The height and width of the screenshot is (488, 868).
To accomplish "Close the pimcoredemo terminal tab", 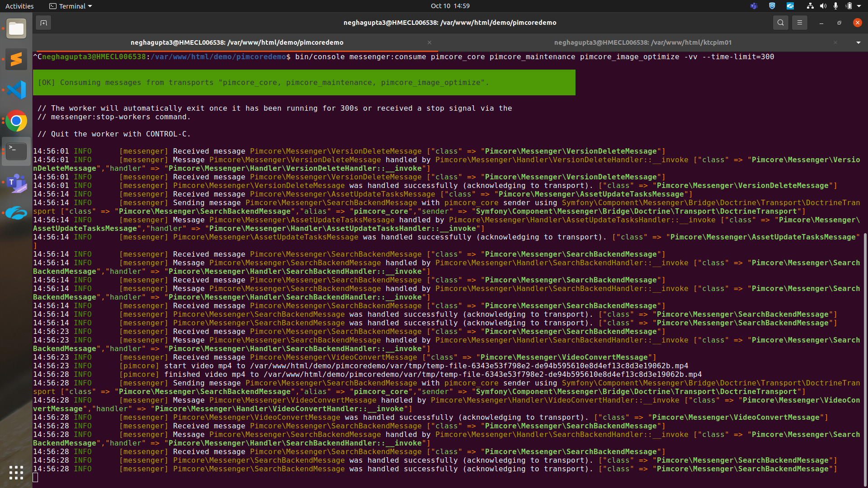I will [x=429, y=42].
